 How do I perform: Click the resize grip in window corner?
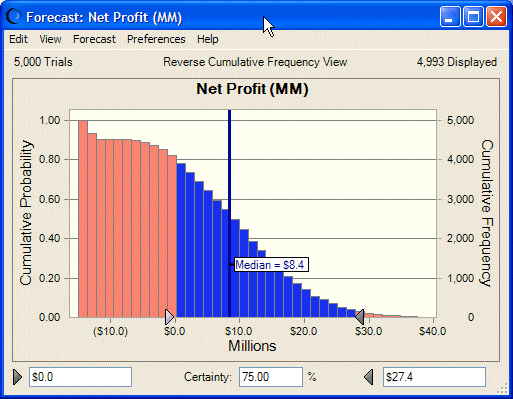502,389
